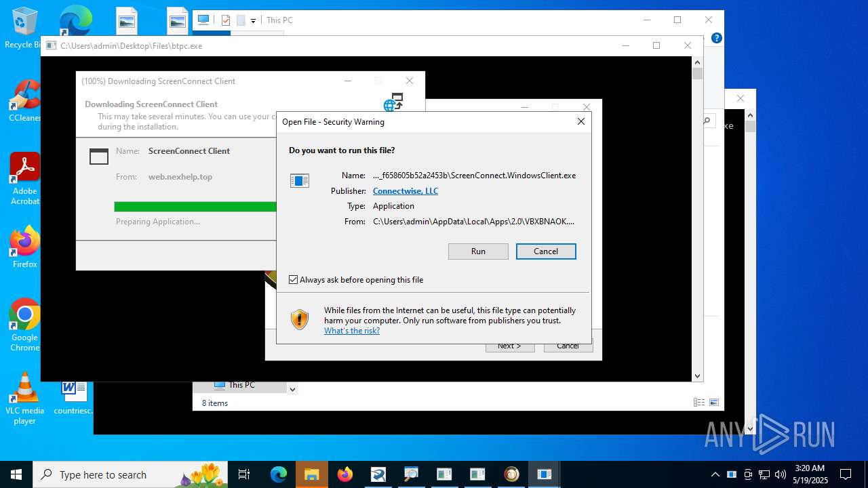This screenshot has height=488, width=868.
Task: Open the Connectwise, LLC publisher link
Action: tap(406, 191)
